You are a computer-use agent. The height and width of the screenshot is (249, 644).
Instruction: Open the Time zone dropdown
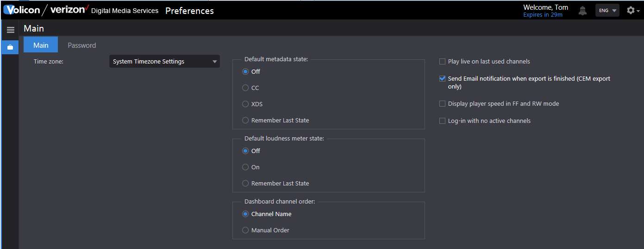[164, 61]
